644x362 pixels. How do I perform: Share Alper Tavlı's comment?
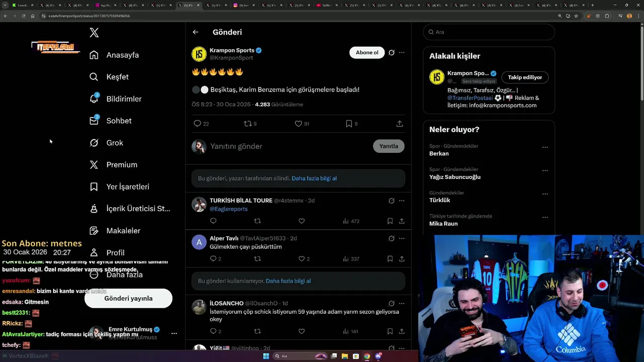(x=401, y=259)
